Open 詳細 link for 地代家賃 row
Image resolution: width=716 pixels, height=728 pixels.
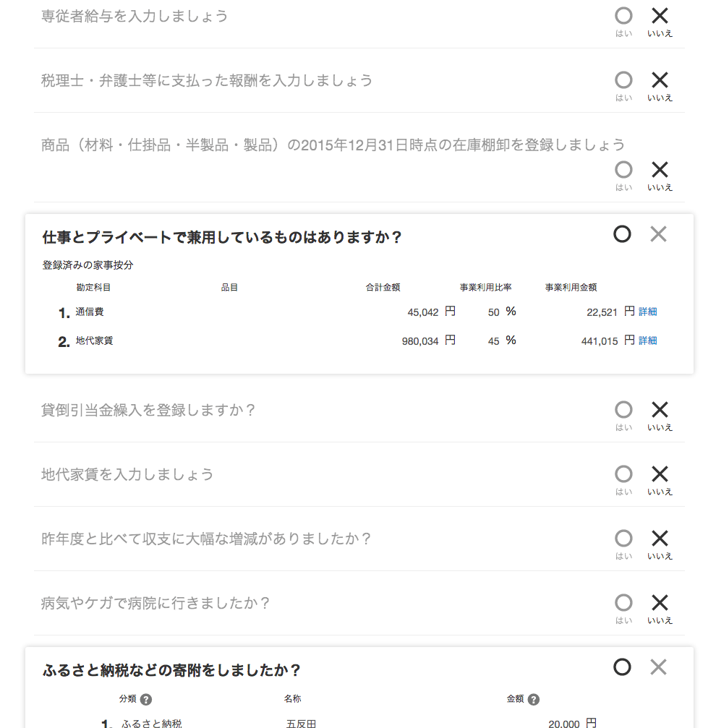point(647,341)
